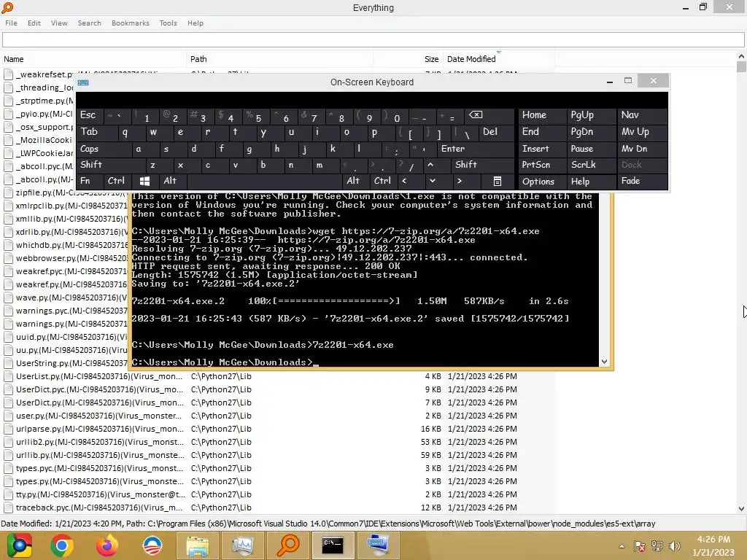This screenshot has width=747, height=560.
Task: Click the PrtScn key
Action: coord(542,165)
